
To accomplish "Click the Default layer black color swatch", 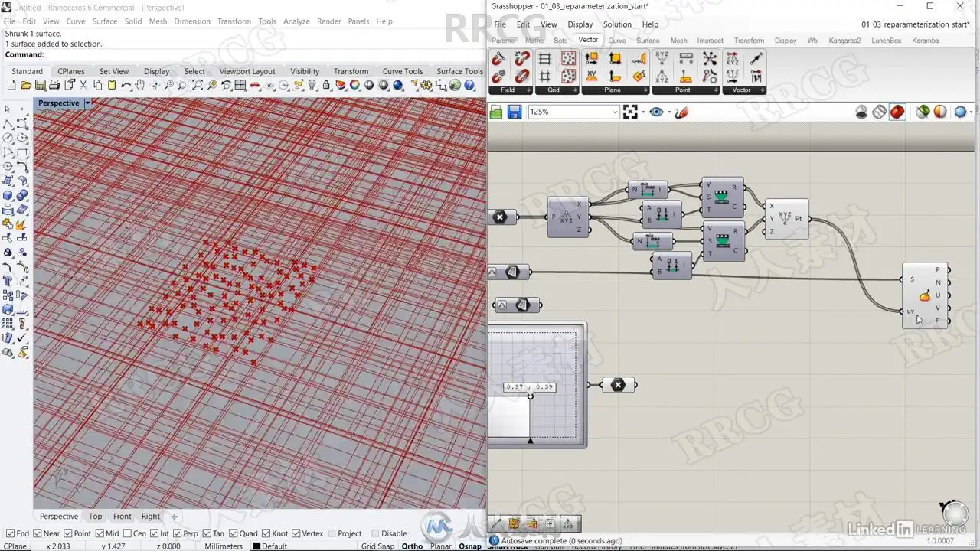I will [256, 546].
